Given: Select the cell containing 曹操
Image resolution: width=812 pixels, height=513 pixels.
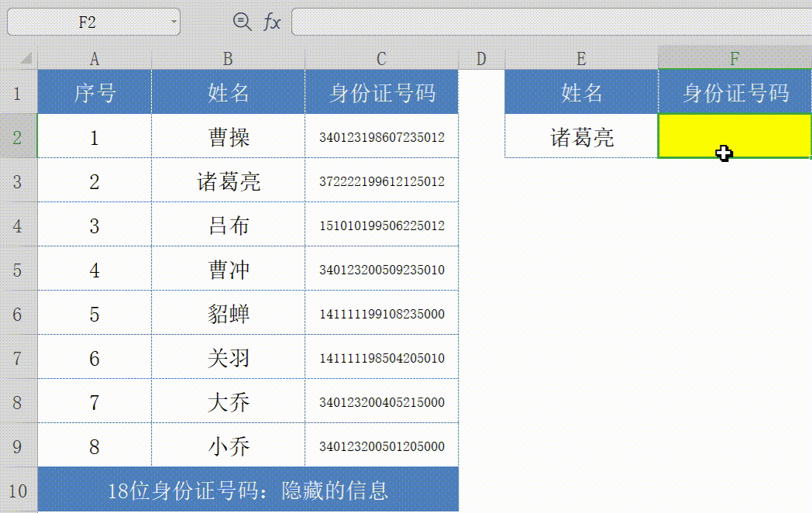Looking at the screenshot, I should pyautogui.click(x=227, y=137).
